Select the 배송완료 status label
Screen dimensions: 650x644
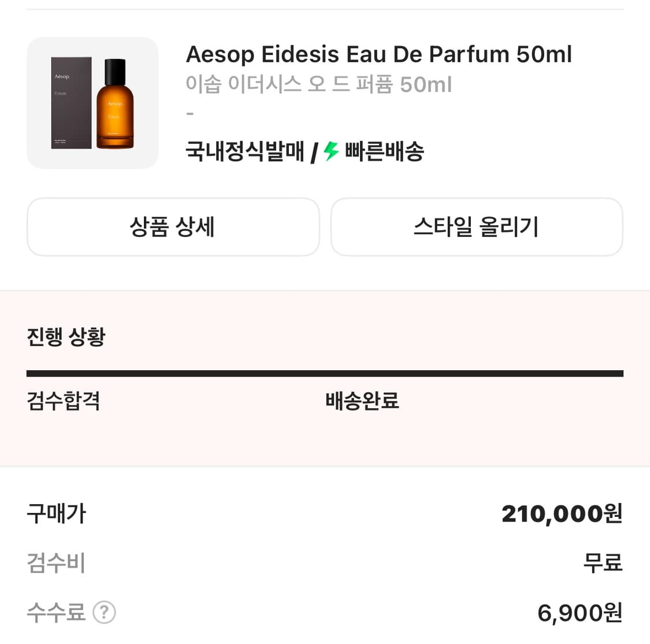362,400
